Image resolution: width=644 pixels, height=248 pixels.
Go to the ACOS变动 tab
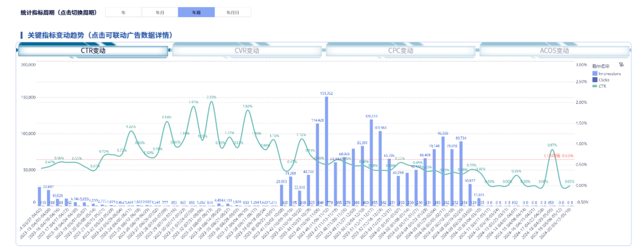pos(554,51)
